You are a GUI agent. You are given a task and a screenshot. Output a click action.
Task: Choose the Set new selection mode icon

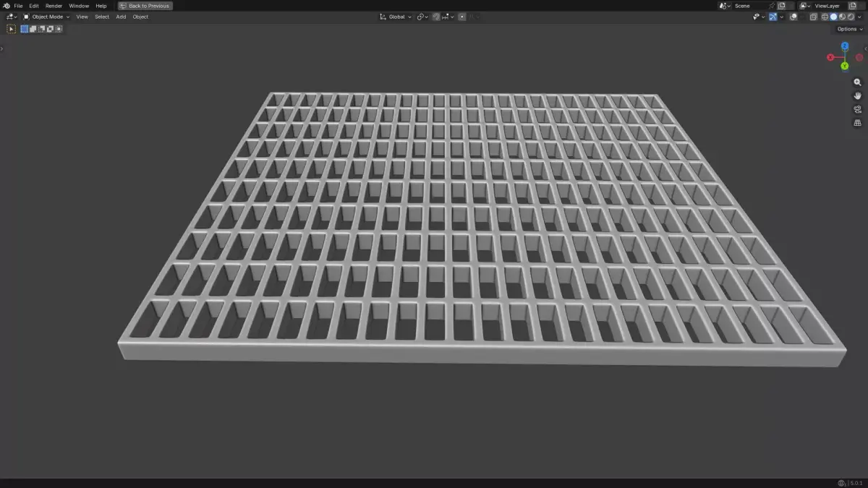(x=24, y=29)
